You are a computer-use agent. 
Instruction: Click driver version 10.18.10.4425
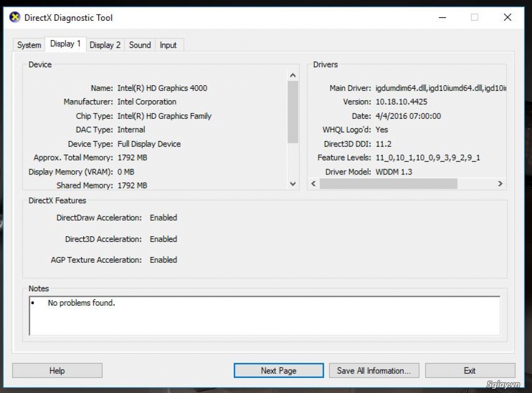click(x=402, y=102)
